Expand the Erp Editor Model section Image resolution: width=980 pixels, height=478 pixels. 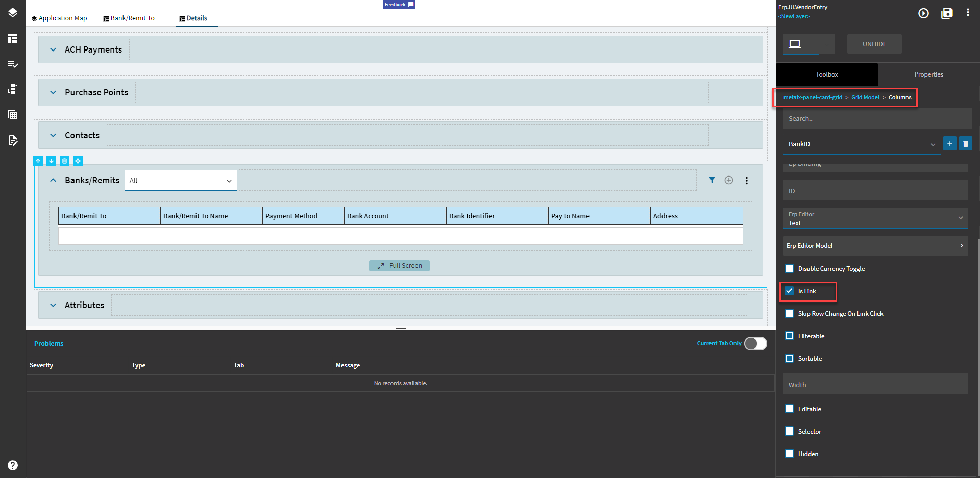click(x=875, y=246)
